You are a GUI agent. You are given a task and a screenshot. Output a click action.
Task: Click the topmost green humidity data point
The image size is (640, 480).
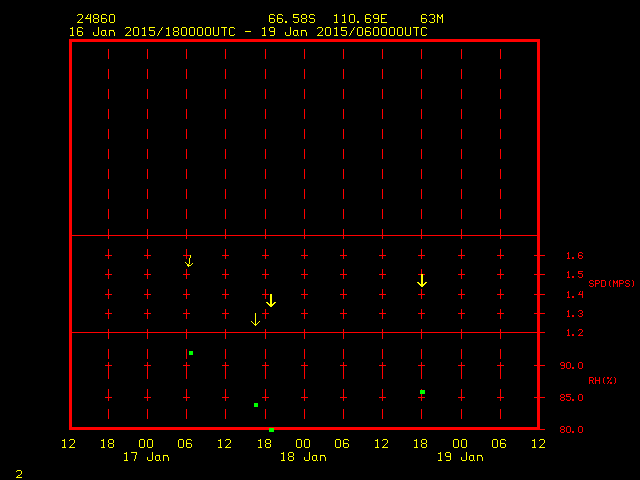(x=191, y=353)
